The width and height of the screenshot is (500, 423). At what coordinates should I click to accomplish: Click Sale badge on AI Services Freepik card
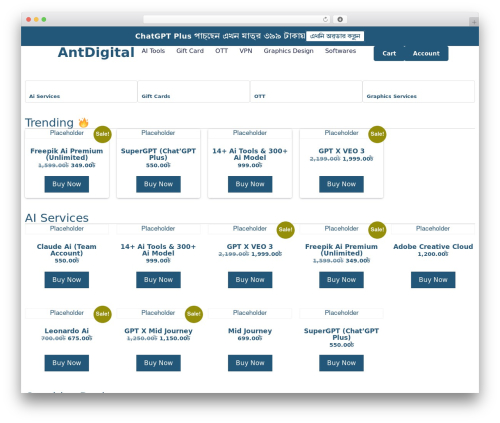377,230
